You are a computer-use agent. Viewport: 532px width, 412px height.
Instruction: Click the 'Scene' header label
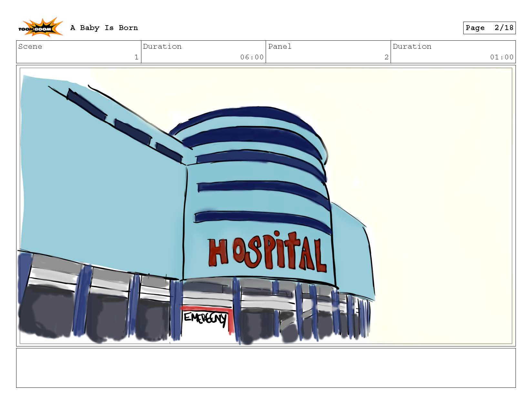point(30,46)
